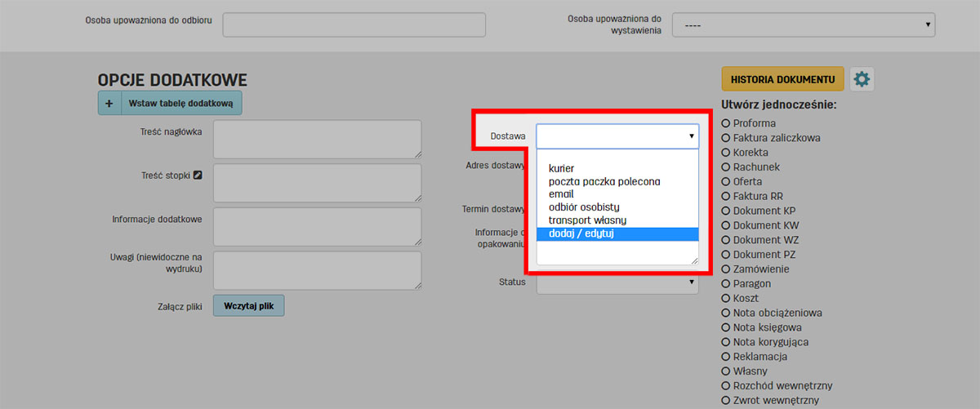Viewport: 980px width, 409px height.
Task: Select the Nota księgowa radio option
Action: (x=726, y=327)
